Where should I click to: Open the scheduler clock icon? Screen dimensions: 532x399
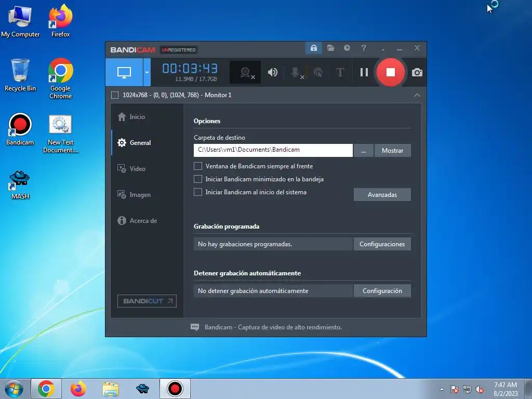[347, 48]
